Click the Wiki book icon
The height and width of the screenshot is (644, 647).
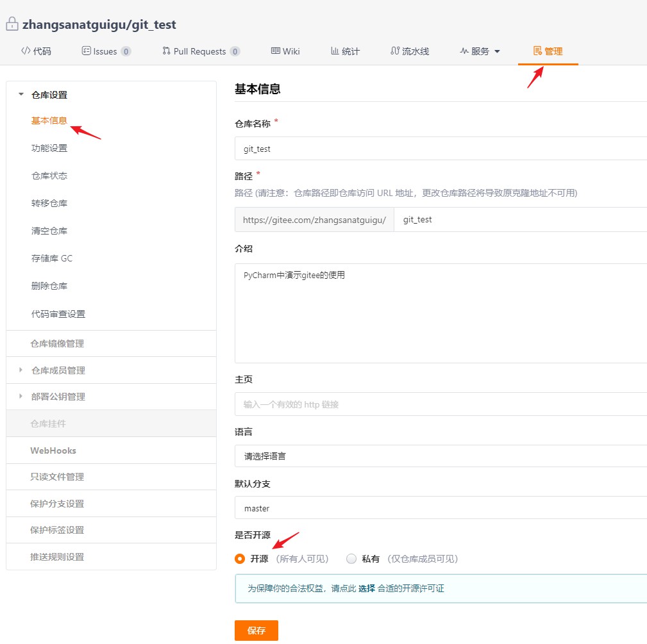point(275,51)
